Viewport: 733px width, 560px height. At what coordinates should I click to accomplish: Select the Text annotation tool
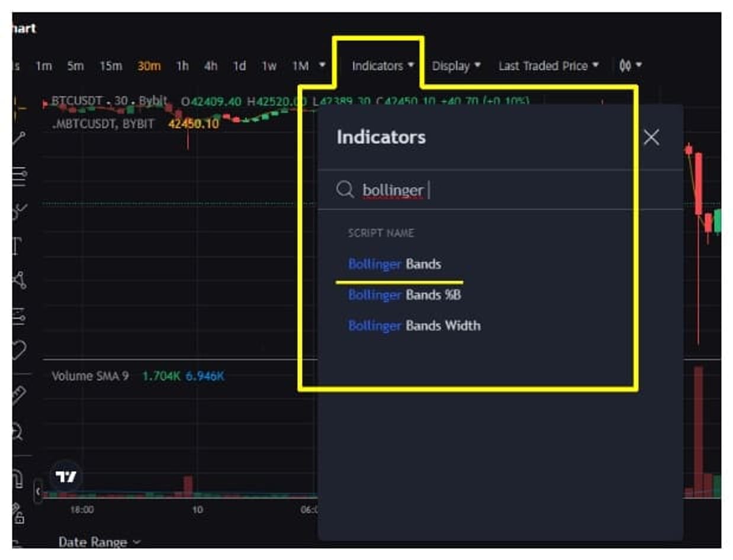[x=17, y=245]
